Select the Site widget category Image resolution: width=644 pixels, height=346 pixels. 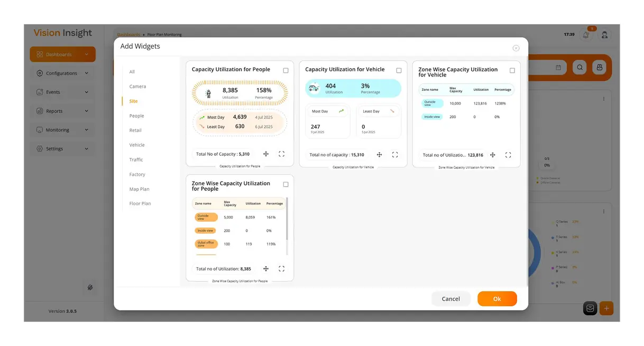[x=133, y=101]
